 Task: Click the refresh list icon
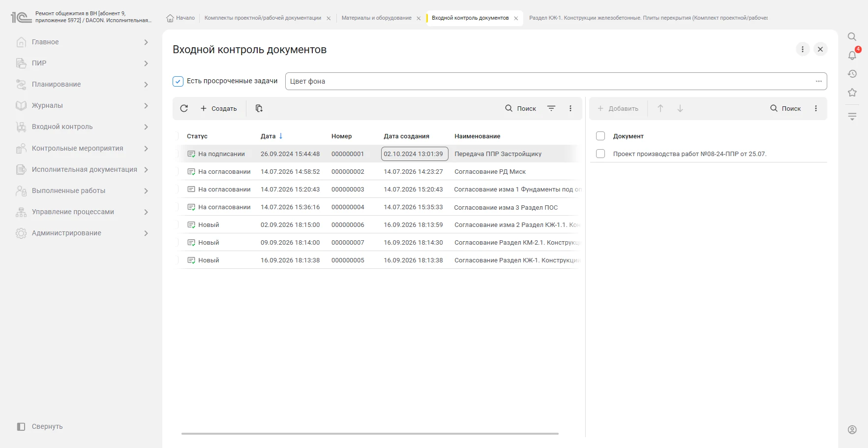click(x=184, y=108)
